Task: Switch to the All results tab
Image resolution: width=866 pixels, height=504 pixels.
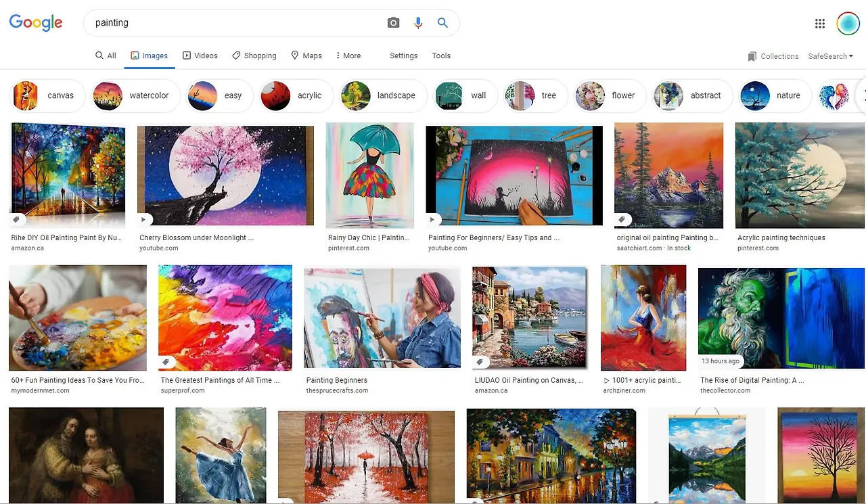Action: (106, 55)
